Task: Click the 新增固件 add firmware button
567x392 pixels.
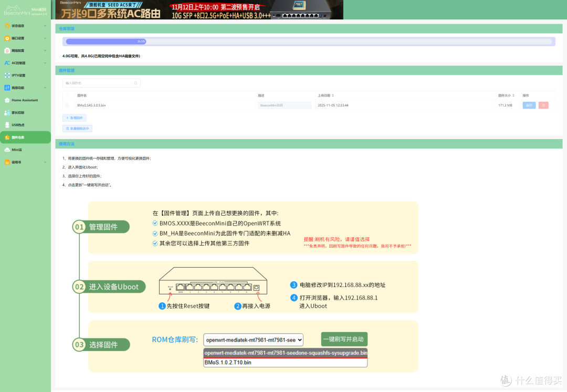Action: [x=75, y=118]
